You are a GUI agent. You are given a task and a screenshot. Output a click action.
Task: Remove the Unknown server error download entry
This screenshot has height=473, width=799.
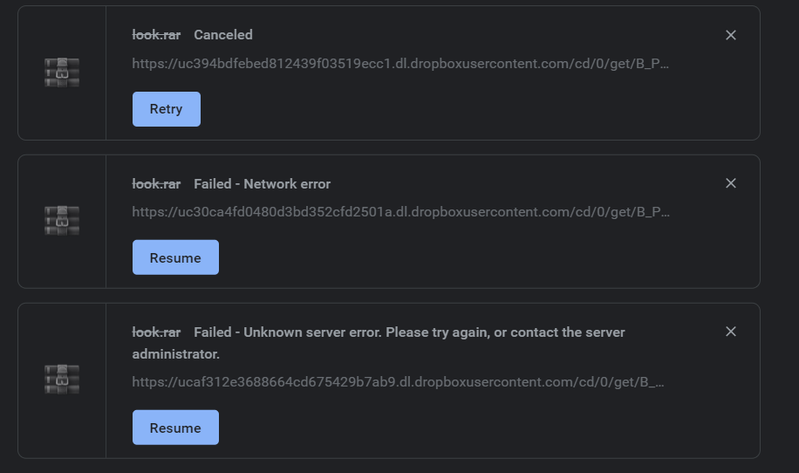[x=730, y=331]
